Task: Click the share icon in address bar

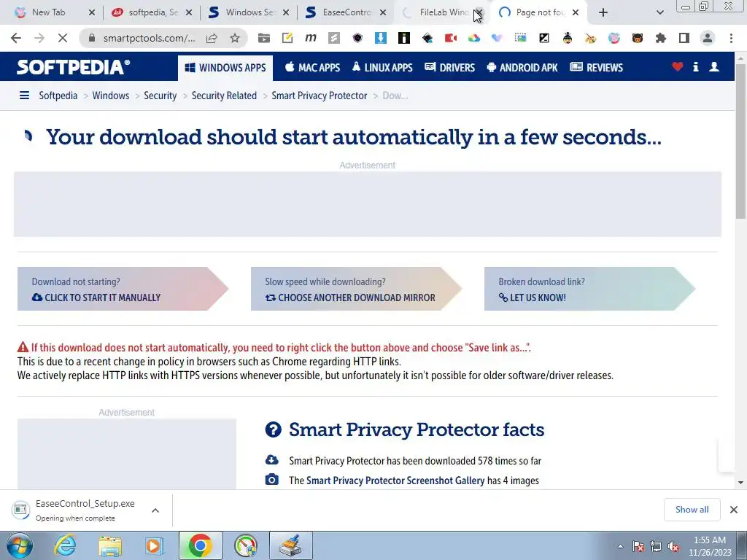Action: coord(212,38)
